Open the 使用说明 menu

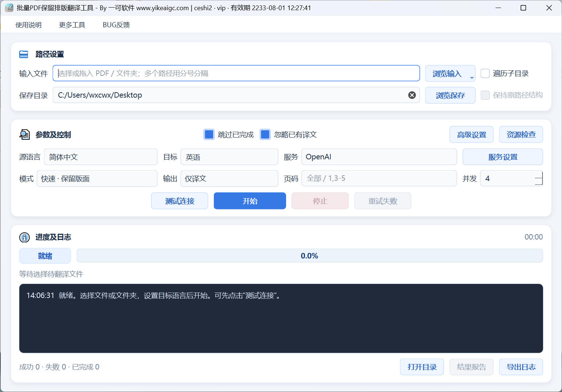[x=29, y=25]
